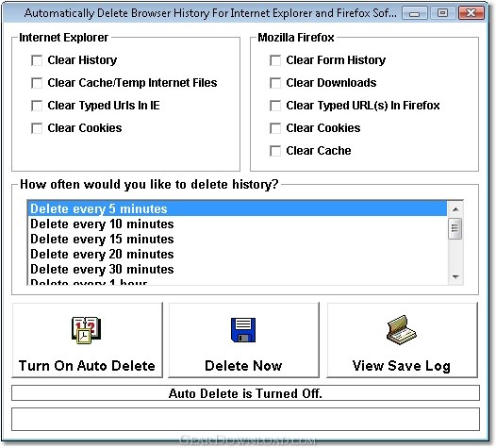Click Delete Now label

tap(243, 366)
